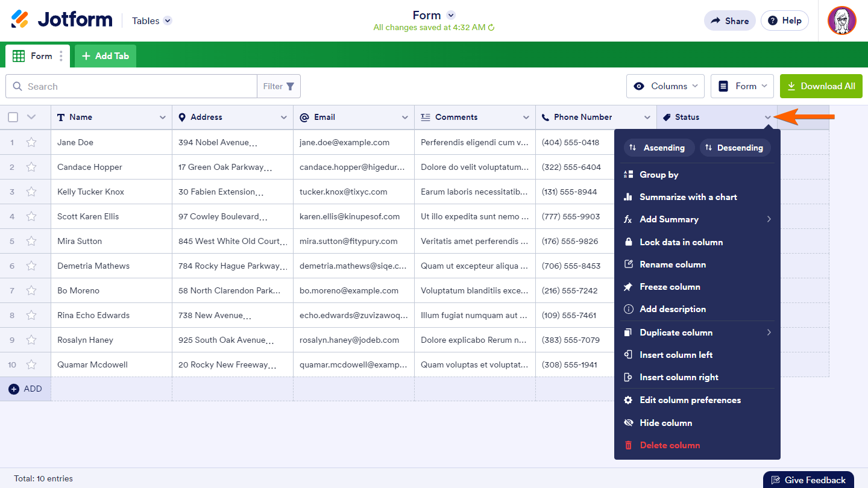Click the refresh icon beside saved time

pos(491,28)
